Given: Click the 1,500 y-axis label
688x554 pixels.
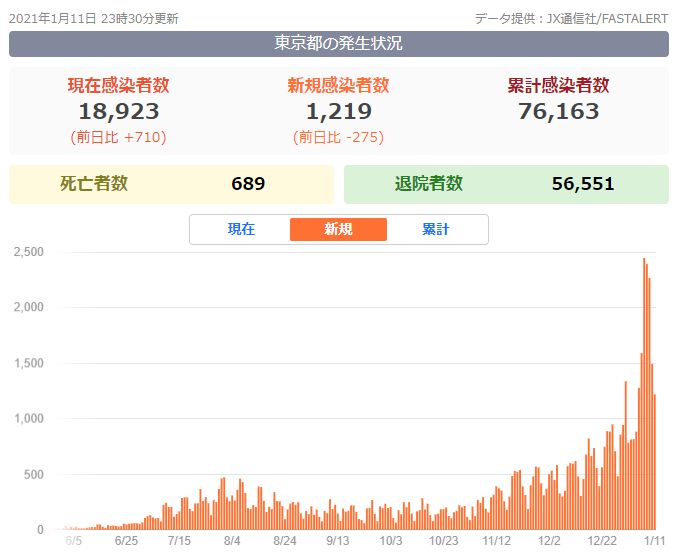Looking at the screenshot, I should (x=29, y=363).
